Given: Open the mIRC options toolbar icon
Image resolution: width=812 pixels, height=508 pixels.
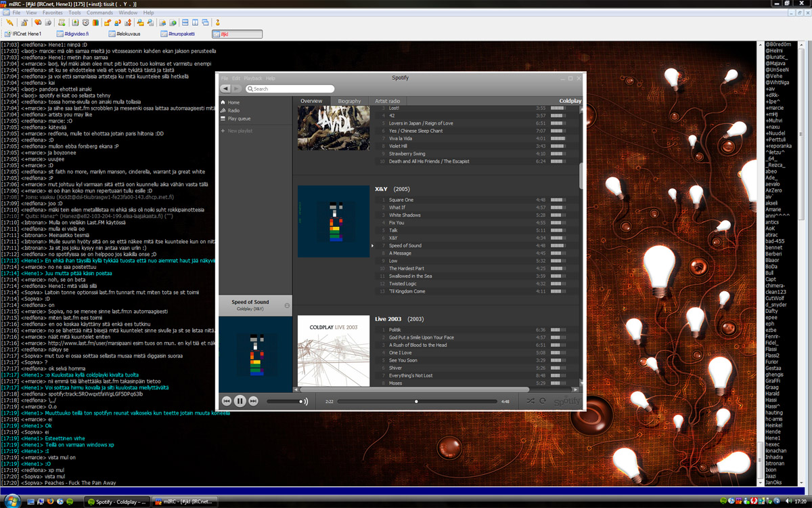Looking at the screenshot, I should (x=24, y=23).
